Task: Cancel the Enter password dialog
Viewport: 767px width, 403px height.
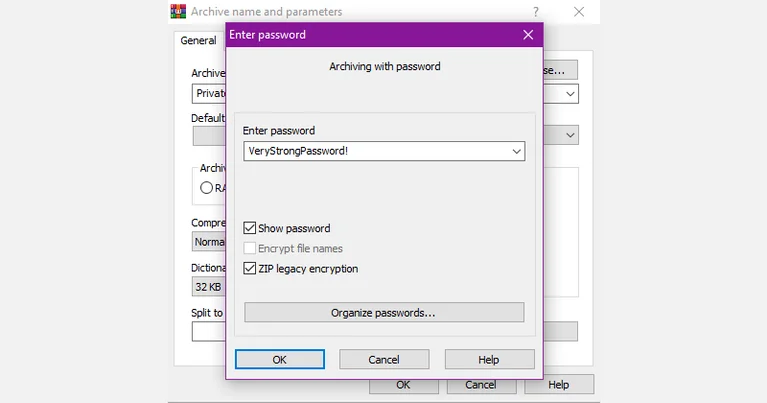Action: (384, 359)
